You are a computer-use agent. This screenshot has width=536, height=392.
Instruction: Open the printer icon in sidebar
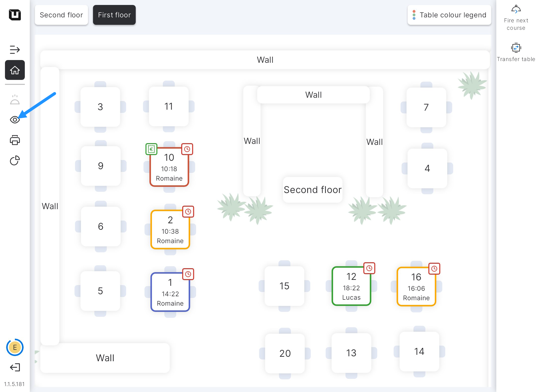(x=15, y=140)
